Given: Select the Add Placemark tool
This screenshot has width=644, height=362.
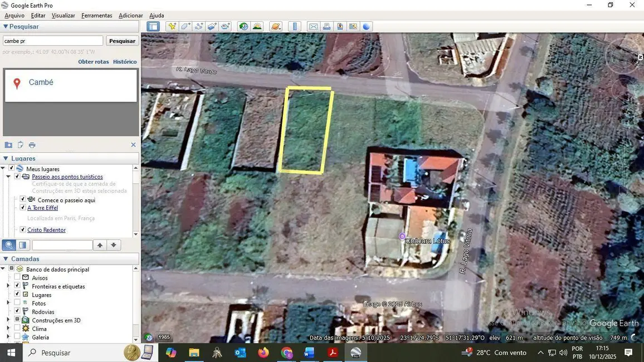Looking at the screenshot, I should coord(172,26).
